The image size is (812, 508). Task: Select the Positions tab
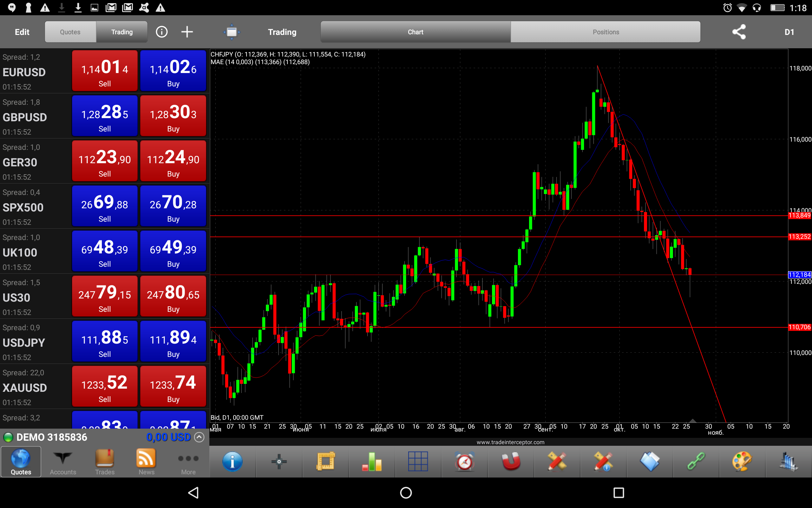point(606,32)
